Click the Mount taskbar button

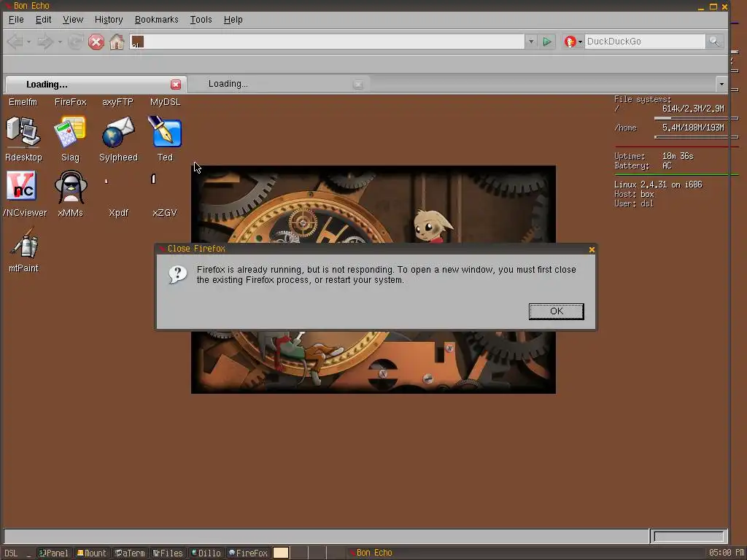[92, 553]
